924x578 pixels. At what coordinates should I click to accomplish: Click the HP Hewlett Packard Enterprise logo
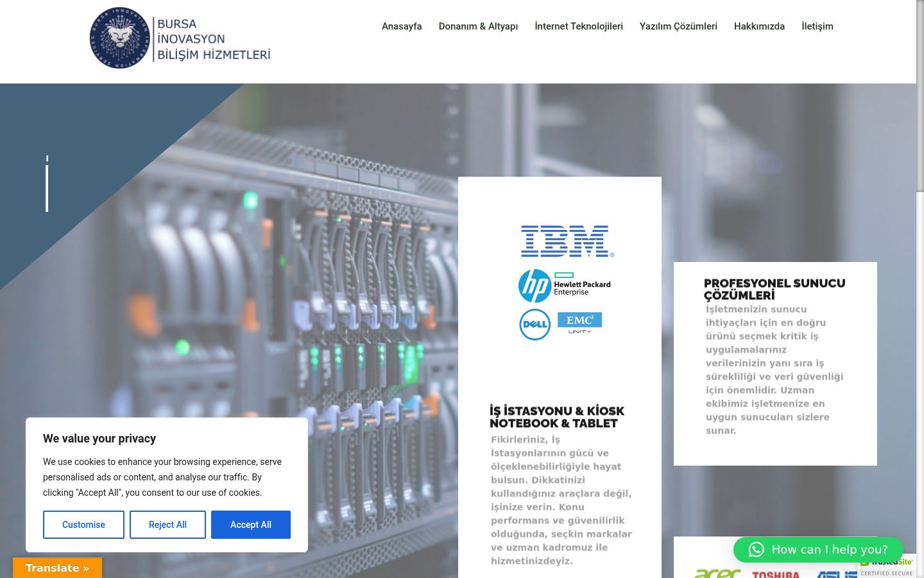tap(564, 286)
